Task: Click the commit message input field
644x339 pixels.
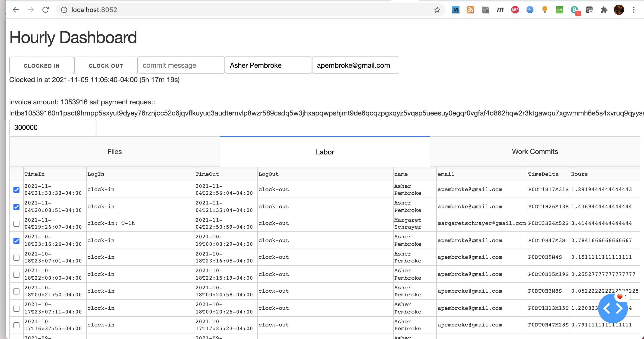Action: (x=181, y=65)
